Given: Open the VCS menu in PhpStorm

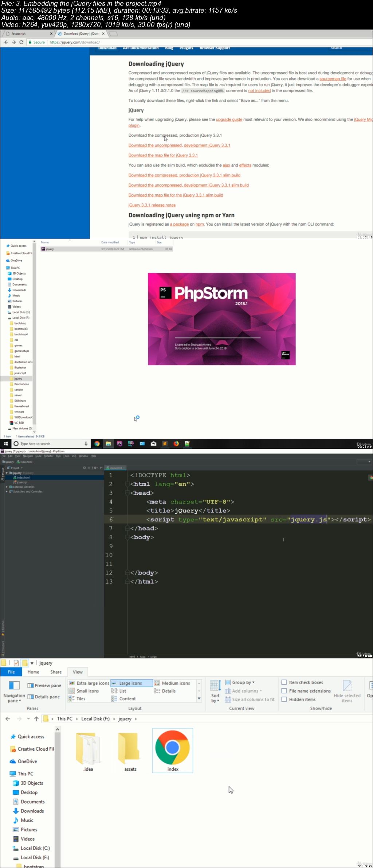Looking at the screenshot, I should point(74,456).
